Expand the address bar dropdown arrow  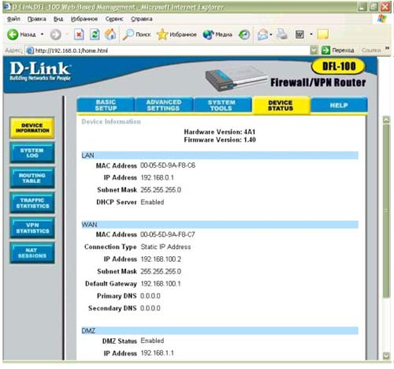(x=314, y=50)
